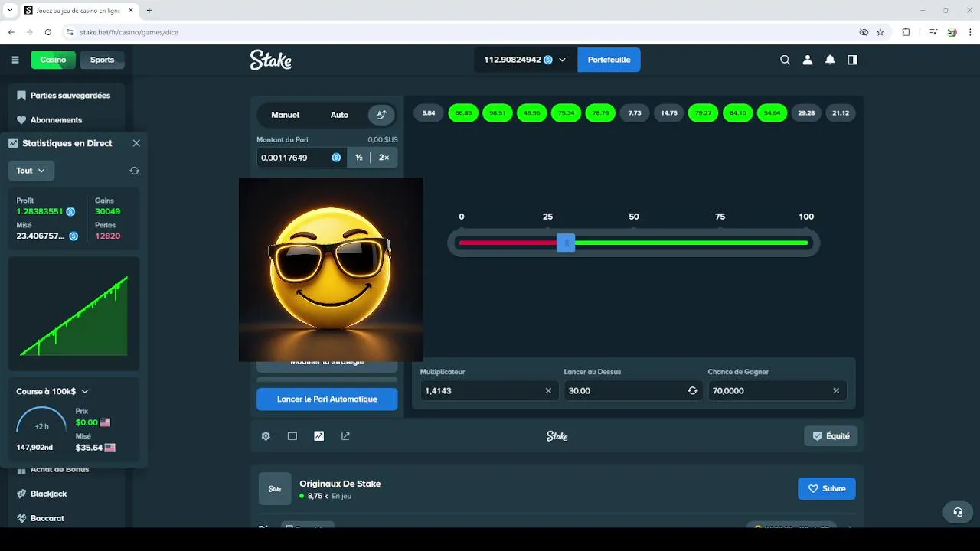Select the Auto betting mode
The width and height of the screenshot is (980, 551).
pyautogui.click(x=339, y=115)
